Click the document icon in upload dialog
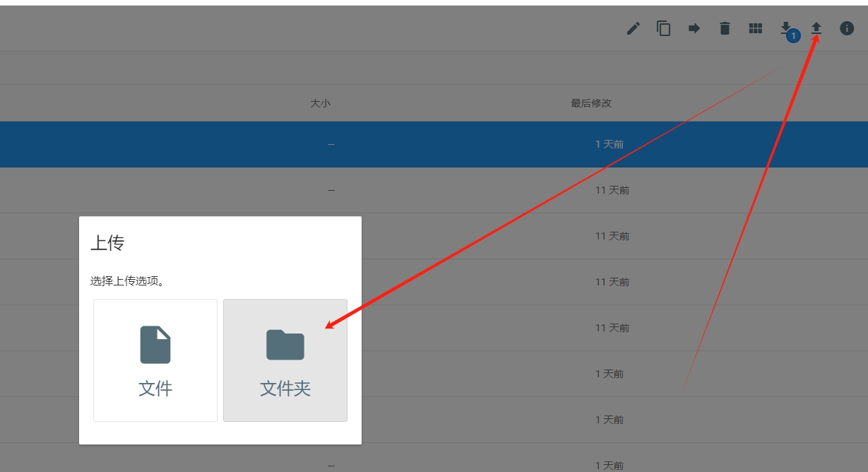The width and height of the screenshot is (868, 472). [x=155, y=345]
